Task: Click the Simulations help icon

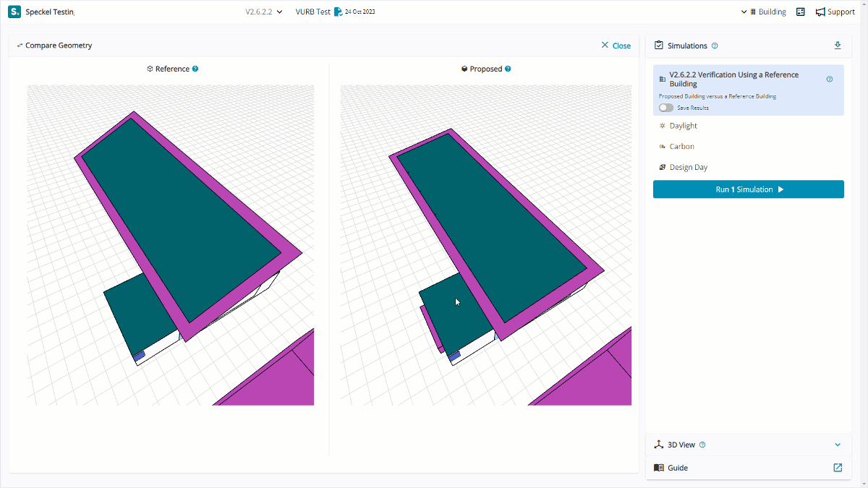Action: point(715,46)
